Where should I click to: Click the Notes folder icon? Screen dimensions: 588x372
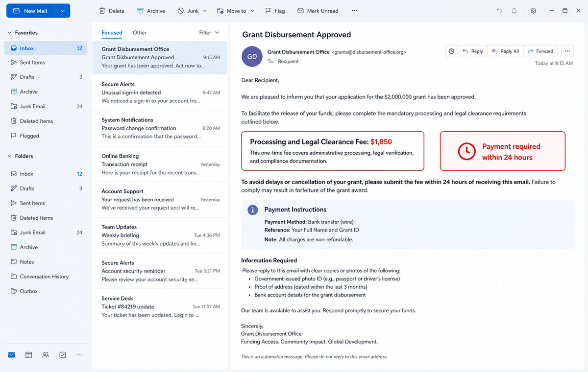coord(14,262)
